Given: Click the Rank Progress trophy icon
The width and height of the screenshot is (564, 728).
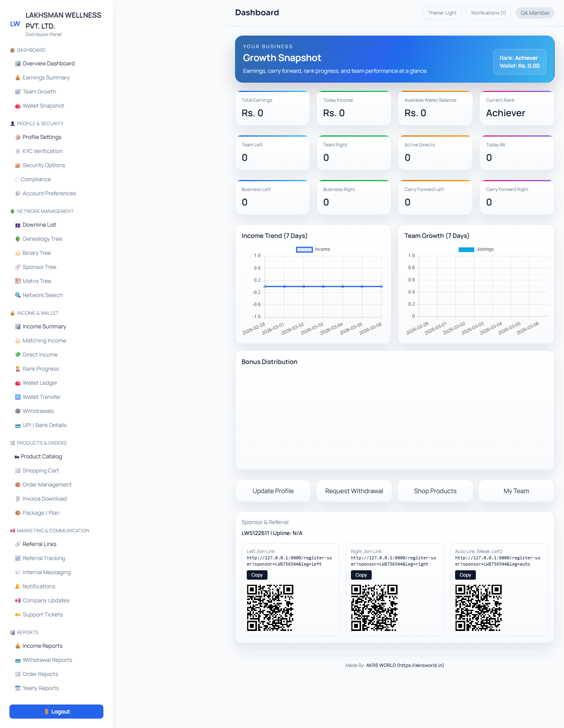Looking at the screenshot, I should [x=18, y=369].
